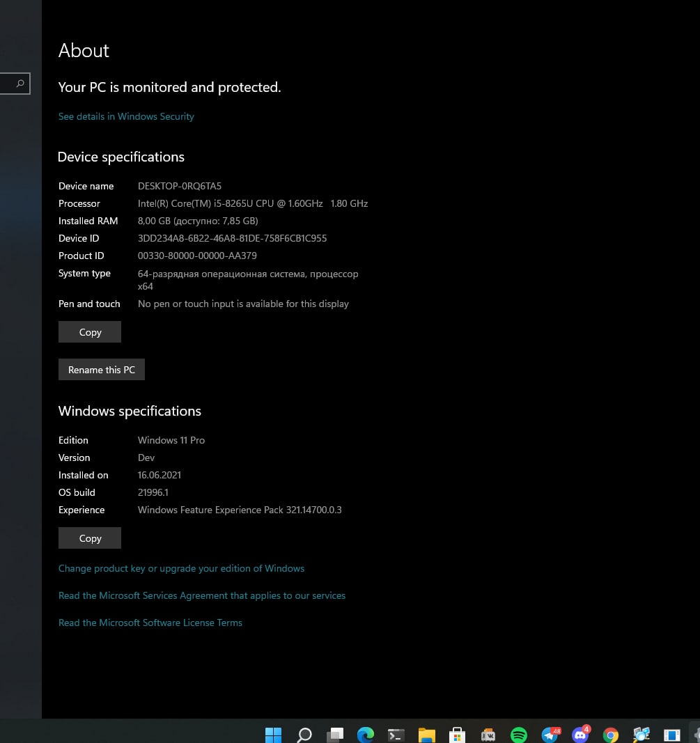Open Task View in taskbar
The width and height of the screenshot is (700, 743).
[335, 735]
